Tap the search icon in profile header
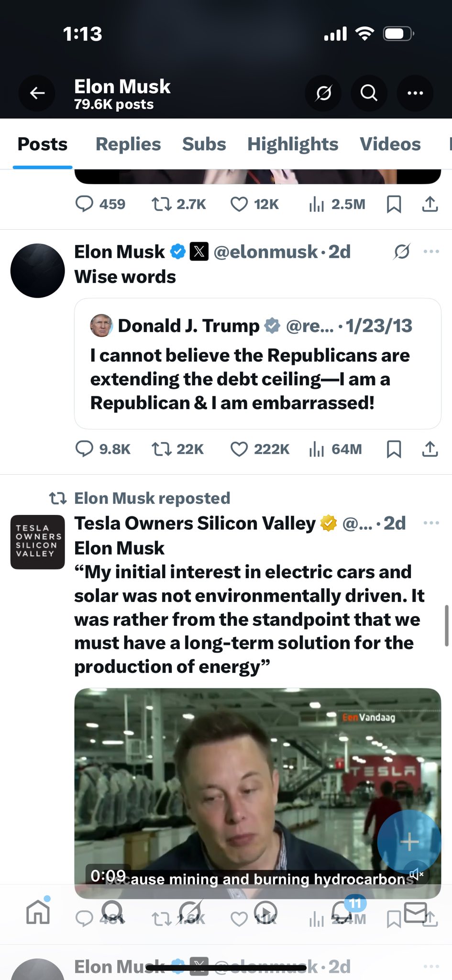Viewport: 452px width, 980px height. (369, 93)
